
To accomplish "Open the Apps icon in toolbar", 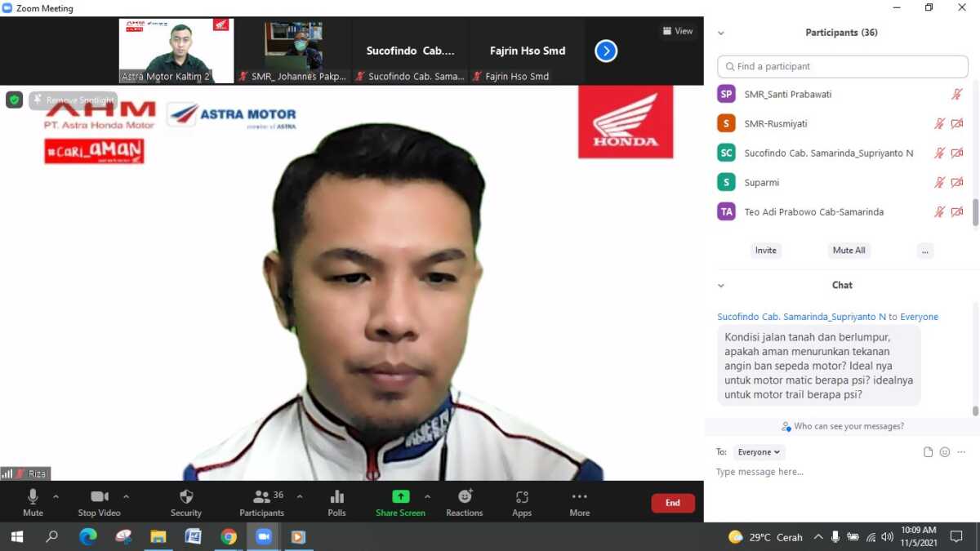I will [522, 498].
